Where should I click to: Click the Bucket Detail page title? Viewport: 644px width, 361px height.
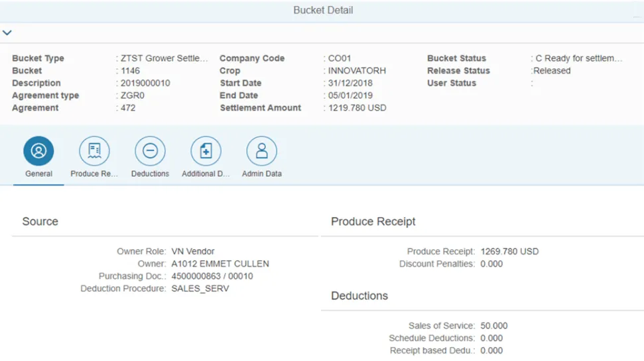323,11
